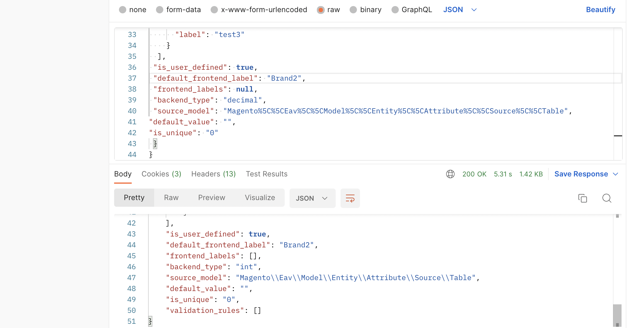Image resolution: width=644 pixels, height=328 pixels.
Task: Click Beautify to format request JSON
Action: [x=600, y=10]
